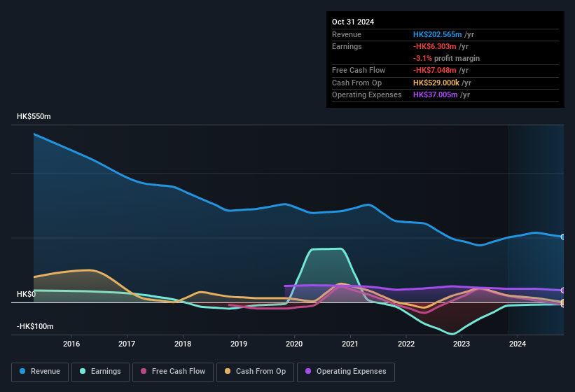Click the HK$550m y-axis label

pos(34,116)
